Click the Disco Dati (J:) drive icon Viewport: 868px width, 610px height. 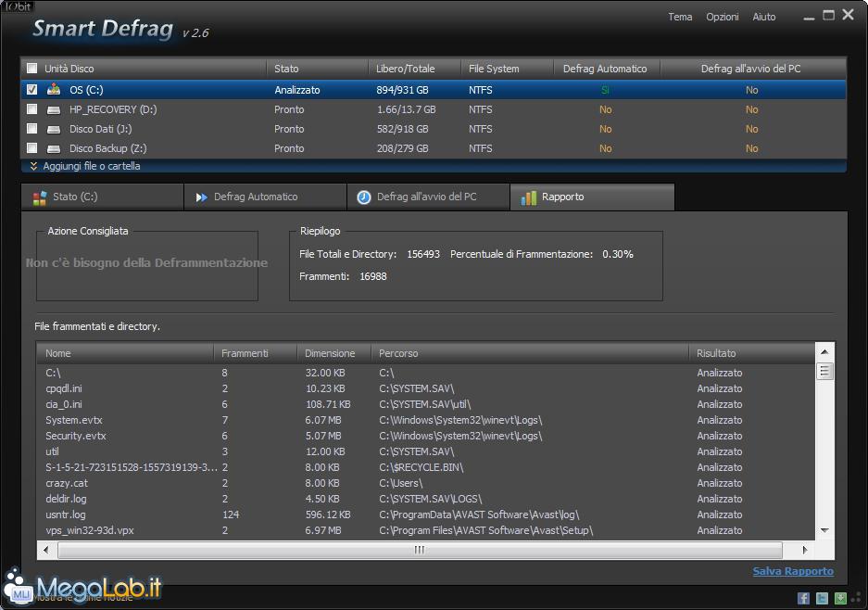tap(54, 129)
